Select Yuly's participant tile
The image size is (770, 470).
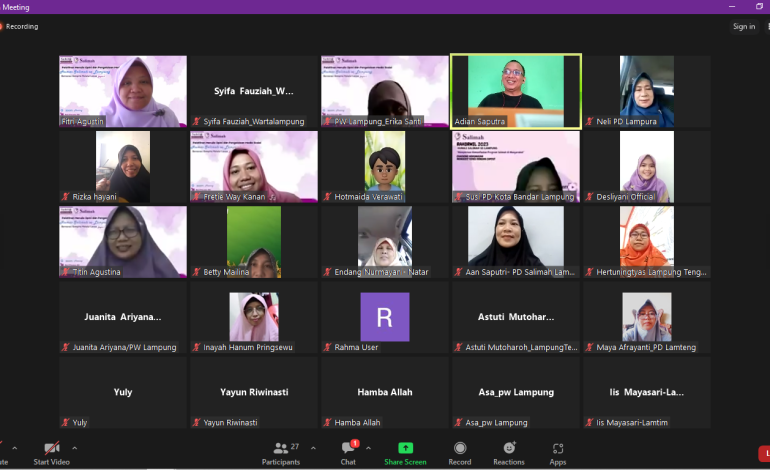pyautogui.click(x=123, y=392)
